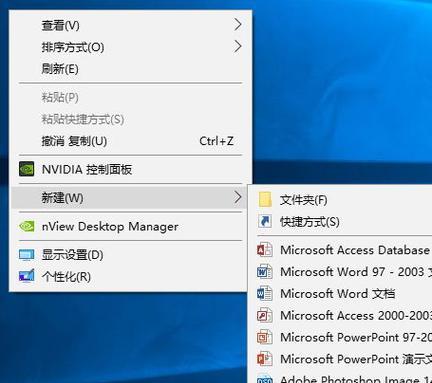Create a new 快捷方式(S) shortcut
The height and width of the screenshot is (383, 432).
[342, 222]
